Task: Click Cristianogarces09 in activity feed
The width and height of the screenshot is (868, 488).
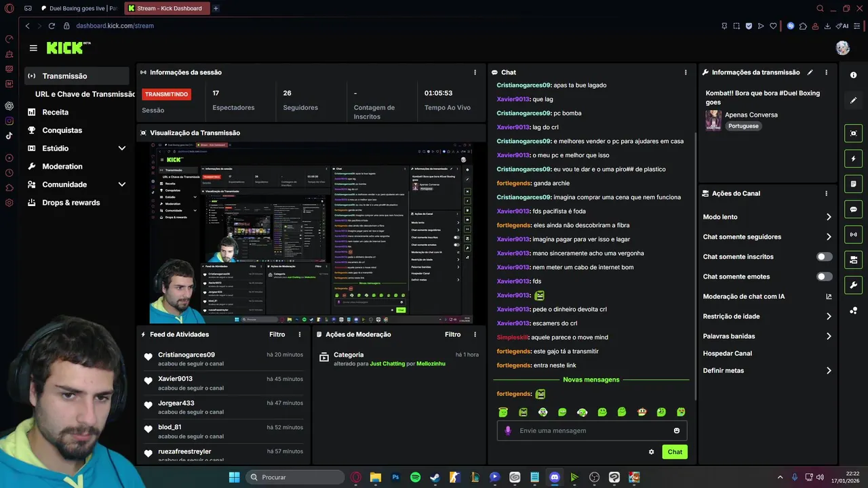Action: 186,355
